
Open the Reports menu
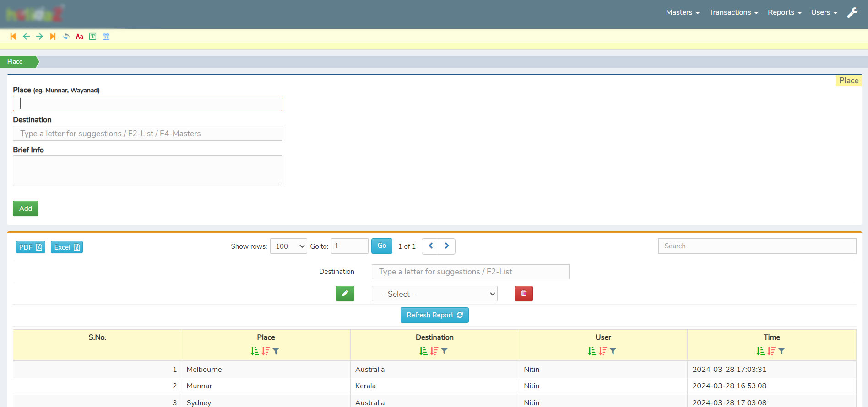[785, 12]
